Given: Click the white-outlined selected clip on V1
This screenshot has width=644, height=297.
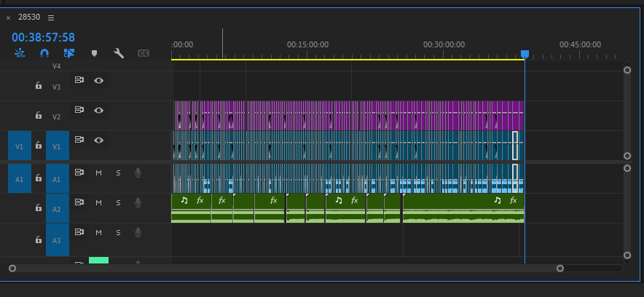Looking at the screenshot, I should [x=515, y=146].
